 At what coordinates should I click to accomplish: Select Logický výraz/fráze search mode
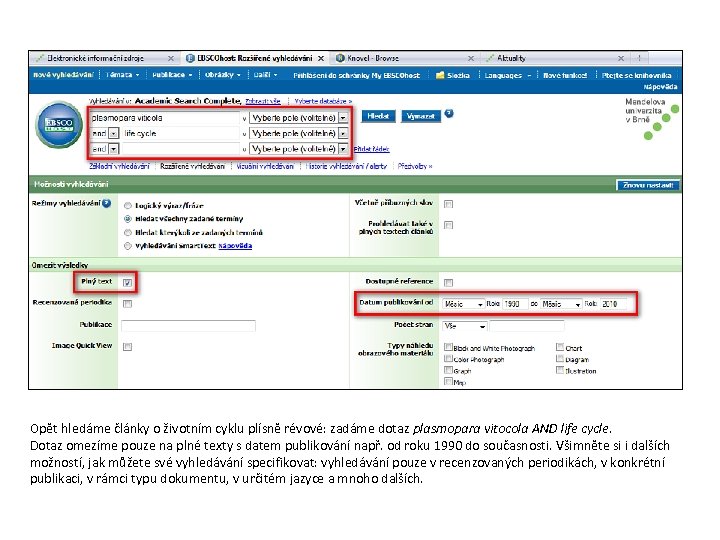tap(128, 206)
